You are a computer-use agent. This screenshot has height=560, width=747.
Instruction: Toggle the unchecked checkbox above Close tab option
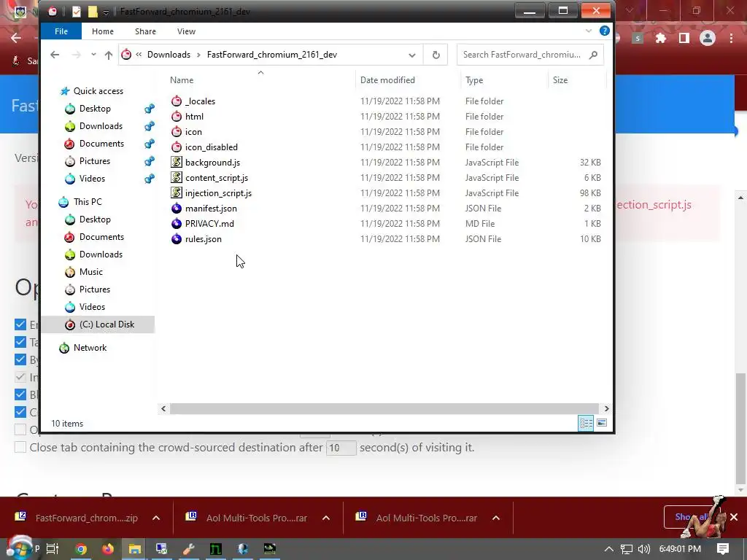[x=20, y=429]
